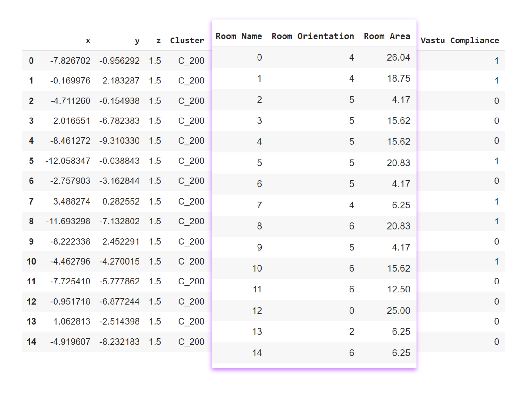The image size is (532, 410).
Task: Click the Room Name column header
Action: tap(239, 36)
